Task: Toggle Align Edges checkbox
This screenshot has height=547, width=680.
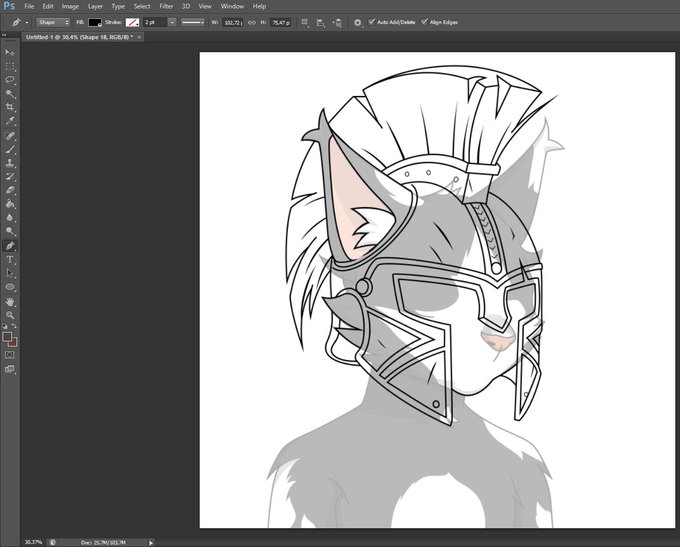Action: pyautogui.click(x=424, y=22)
